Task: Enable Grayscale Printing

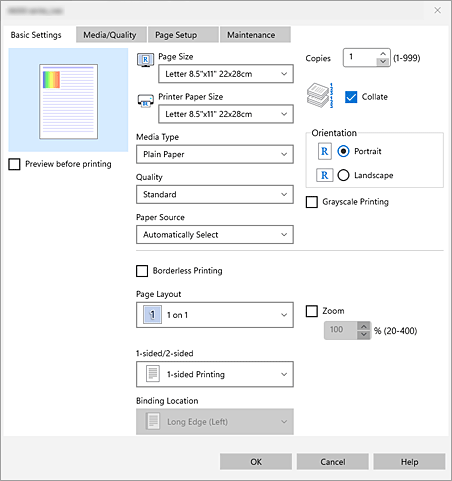Action: coord(312,202)
